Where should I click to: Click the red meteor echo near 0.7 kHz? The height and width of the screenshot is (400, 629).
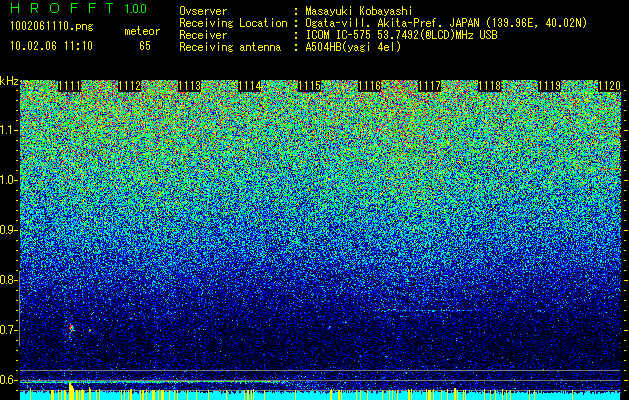[71, 329]
